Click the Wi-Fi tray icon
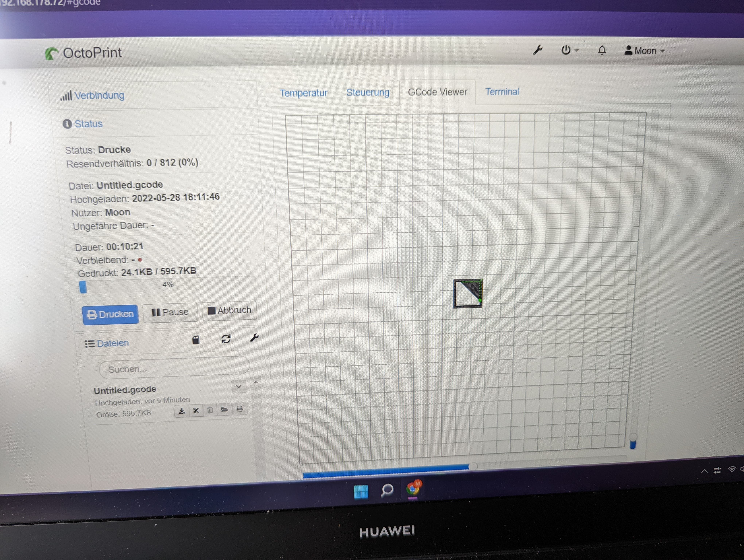This screenshot has height=560, width=744. coord(732,469)
